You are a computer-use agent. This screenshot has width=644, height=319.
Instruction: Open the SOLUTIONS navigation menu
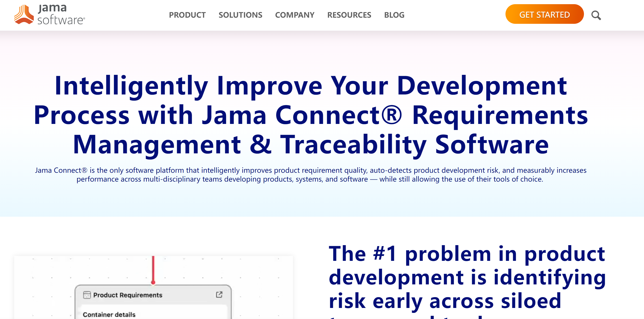pos(240,15)
